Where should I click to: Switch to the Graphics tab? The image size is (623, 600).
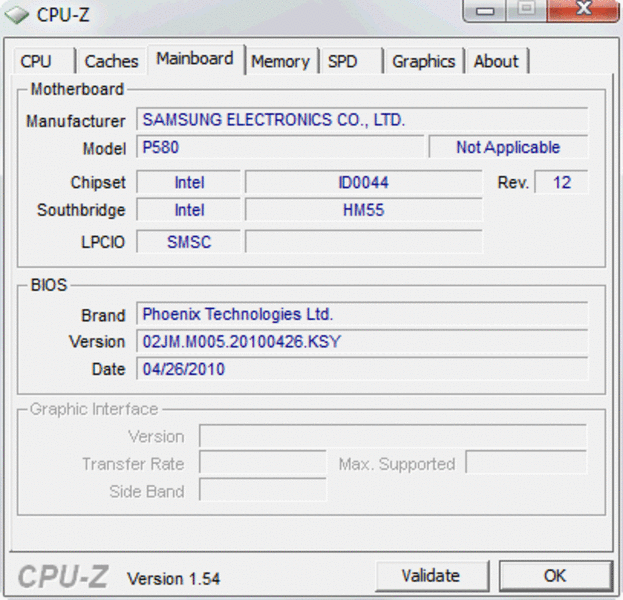point(424,61)
